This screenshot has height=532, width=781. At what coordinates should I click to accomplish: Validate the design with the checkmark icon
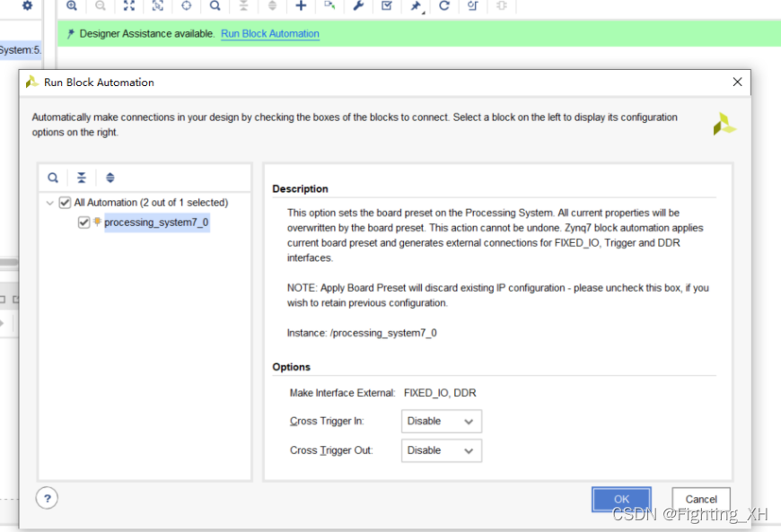[x=387, y=5]
